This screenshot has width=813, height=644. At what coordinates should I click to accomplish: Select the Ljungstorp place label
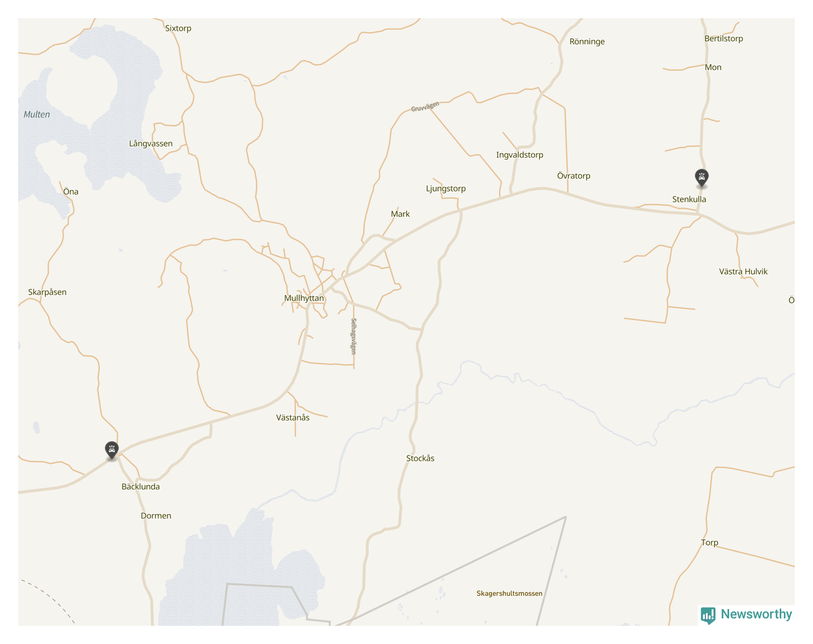[x=445, y=189]
